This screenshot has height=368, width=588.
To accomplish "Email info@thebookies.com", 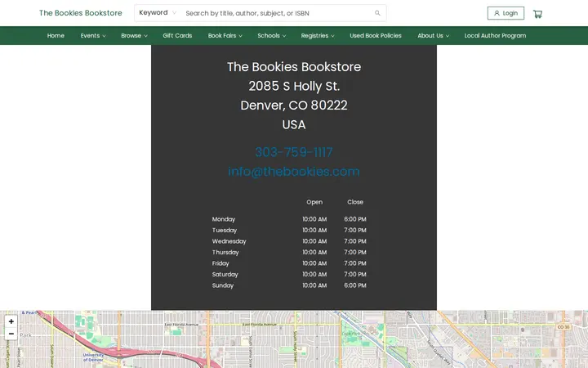I will (294, 171).
